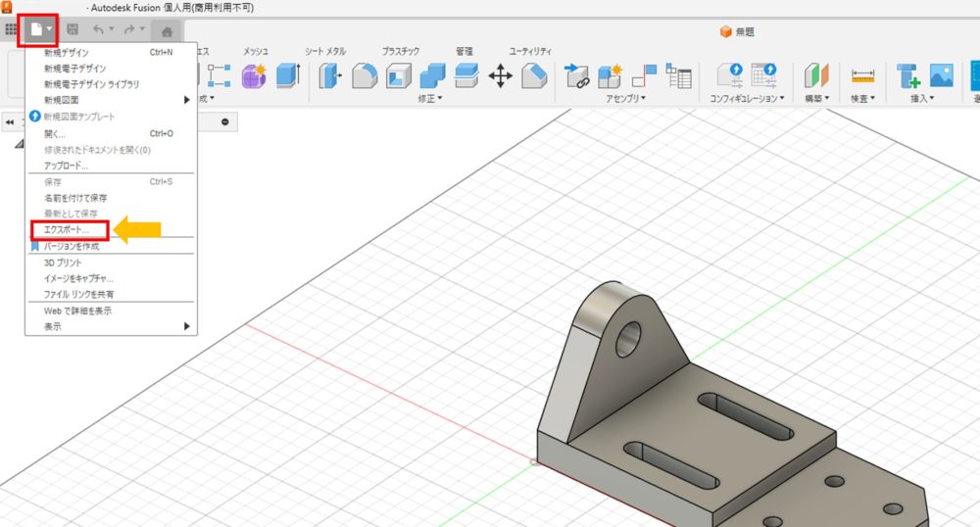Click the upper slot on the bracket base

(745, 415)
